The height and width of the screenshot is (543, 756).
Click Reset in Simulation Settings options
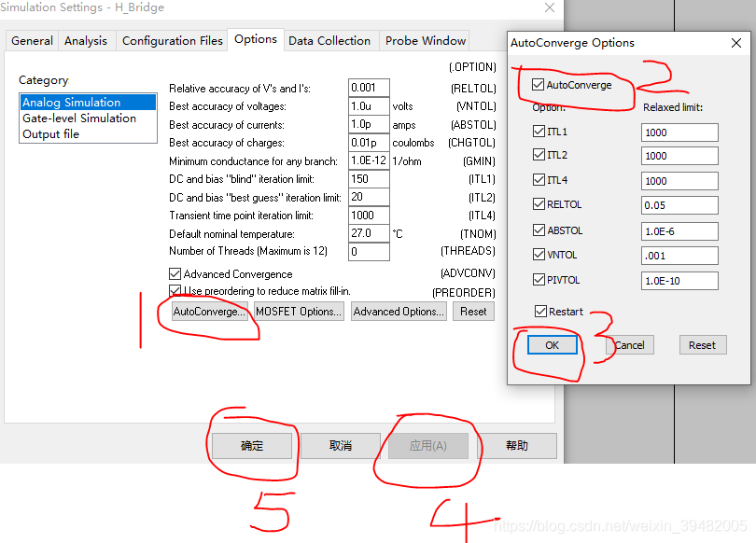473,312
